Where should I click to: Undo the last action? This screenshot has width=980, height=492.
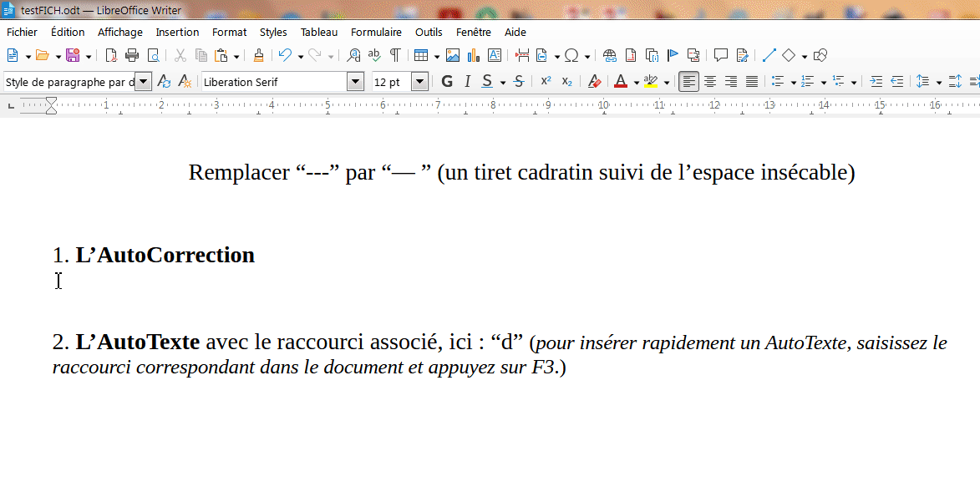tap(285, 56)
